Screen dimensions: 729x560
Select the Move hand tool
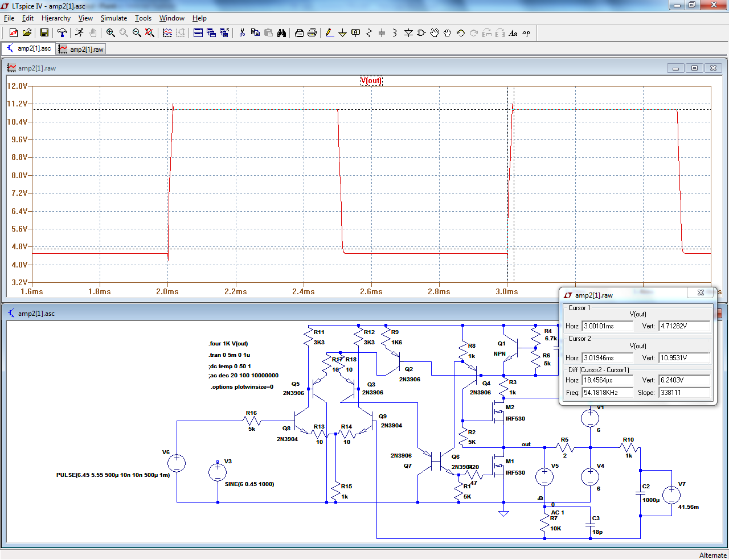(x=435, y=33)
